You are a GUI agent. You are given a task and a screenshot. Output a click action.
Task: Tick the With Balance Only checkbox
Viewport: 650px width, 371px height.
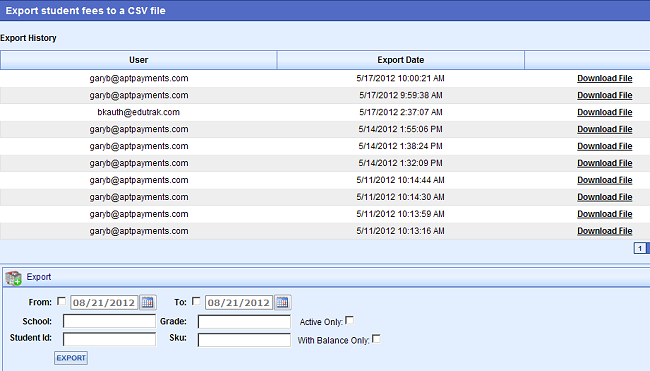tap(376, 339)
